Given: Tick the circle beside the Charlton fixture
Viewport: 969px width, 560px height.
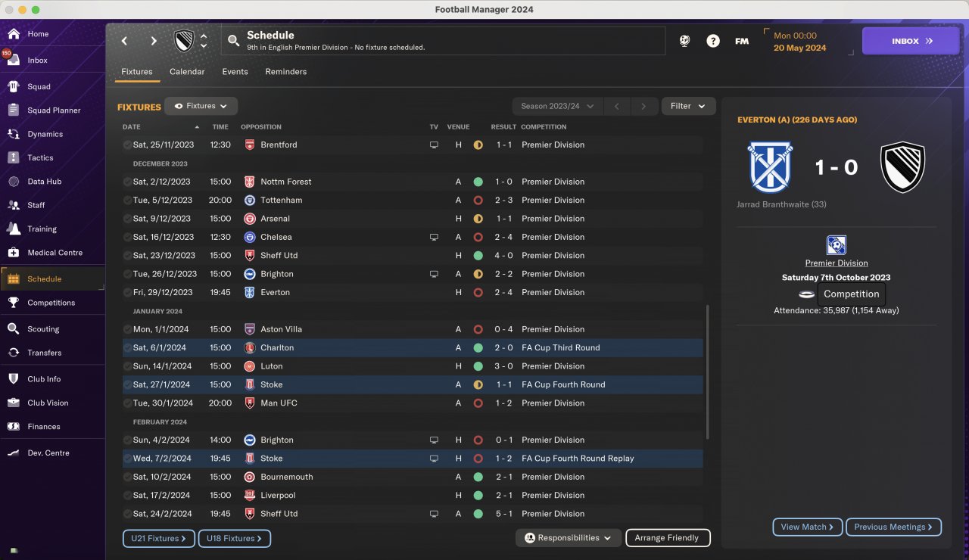Looking at the screenshot, I should point(127,348).
